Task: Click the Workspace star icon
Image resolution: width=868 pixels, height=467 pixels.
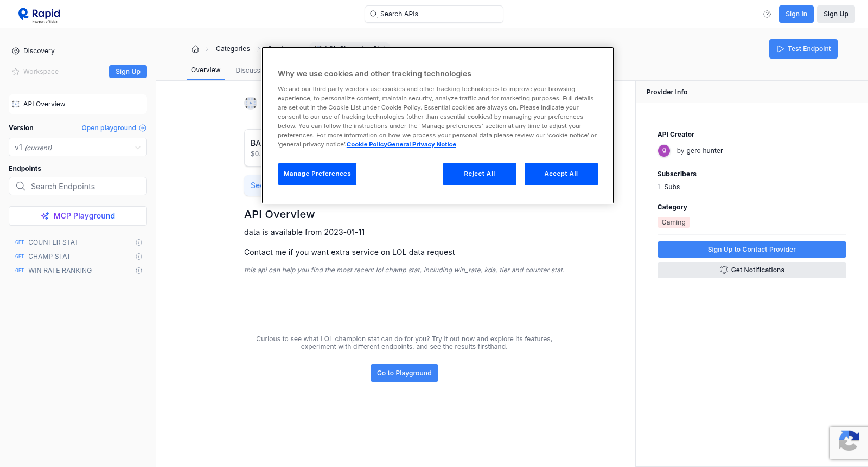Action: 16,72
